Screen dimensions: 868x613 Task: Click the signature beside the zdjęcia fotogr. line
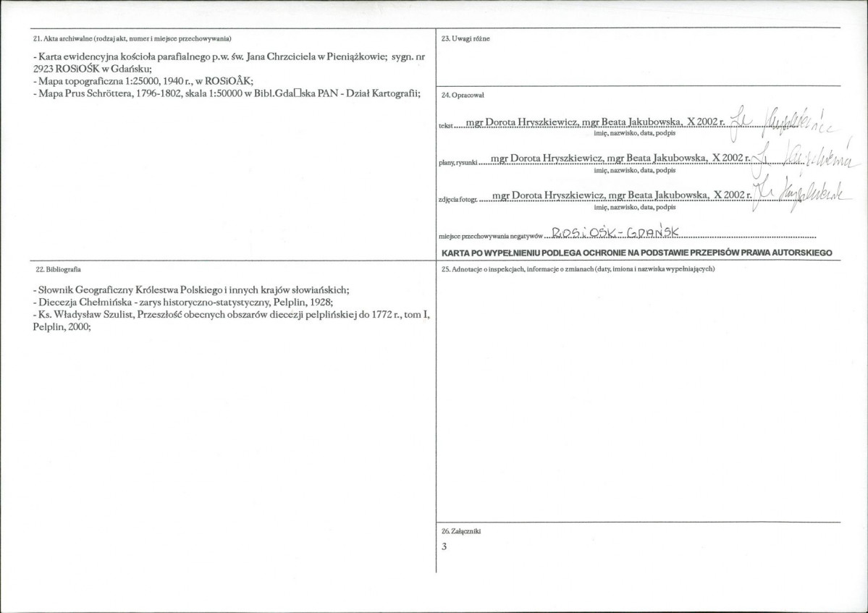(801, 194)
